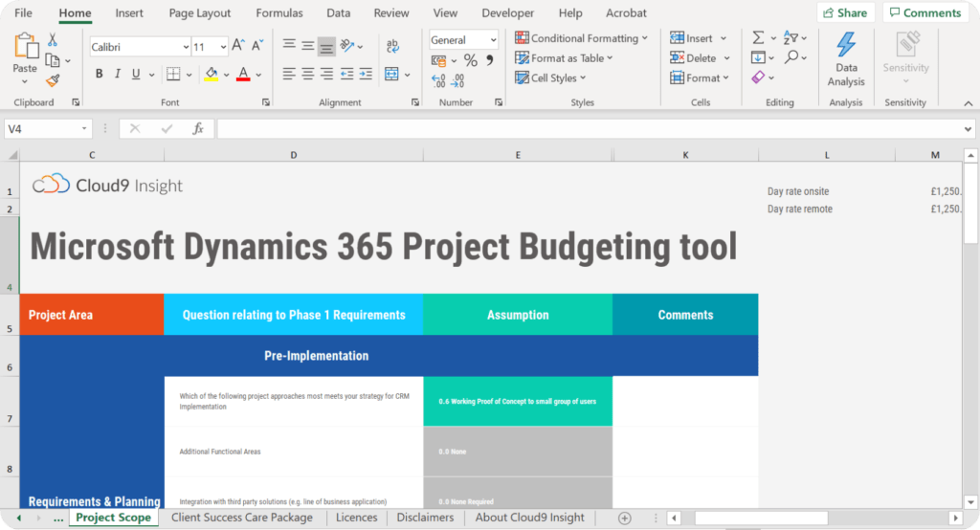Toggle Italic formatting

(x=117, y=75)
